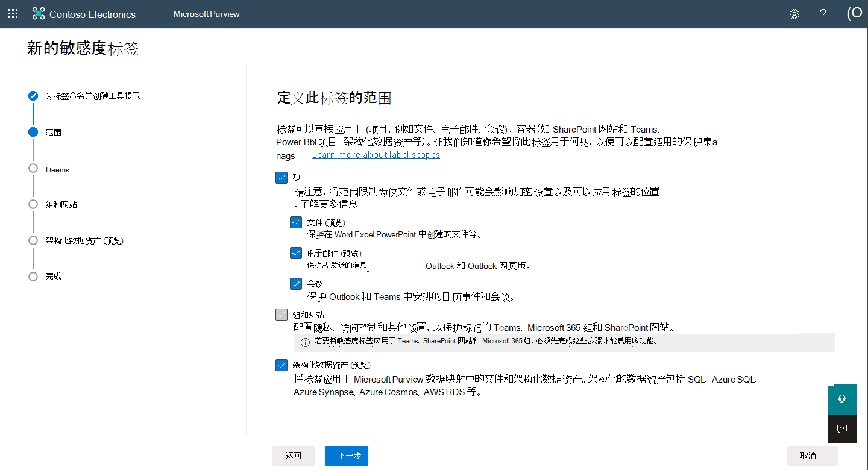Uncheck the 电子邮件 (预览) checkbox

tap(296, 253)
